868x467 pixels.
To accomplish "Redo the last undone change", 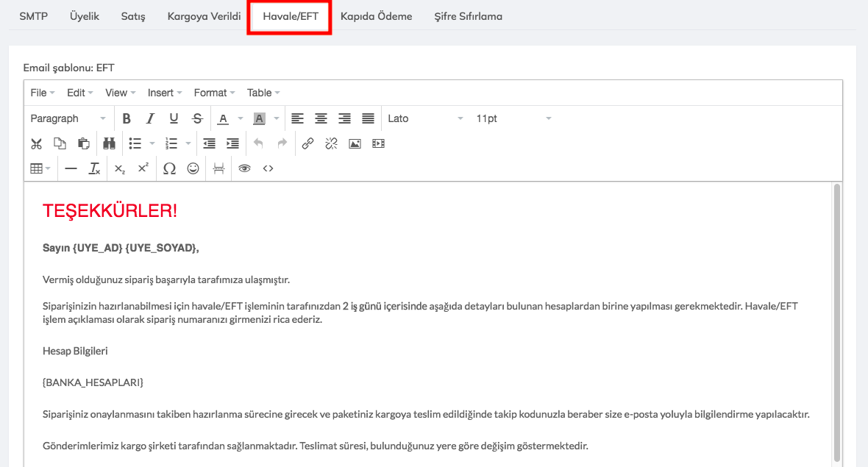I will (x=282, y=143).
